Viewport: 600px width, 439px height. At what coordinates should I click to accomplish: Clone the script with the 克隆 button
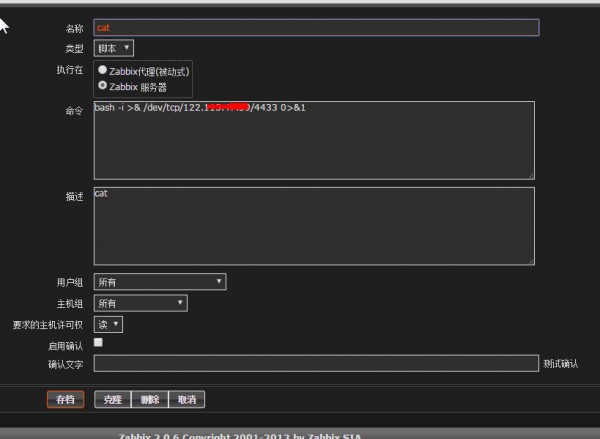click(112, 400)
